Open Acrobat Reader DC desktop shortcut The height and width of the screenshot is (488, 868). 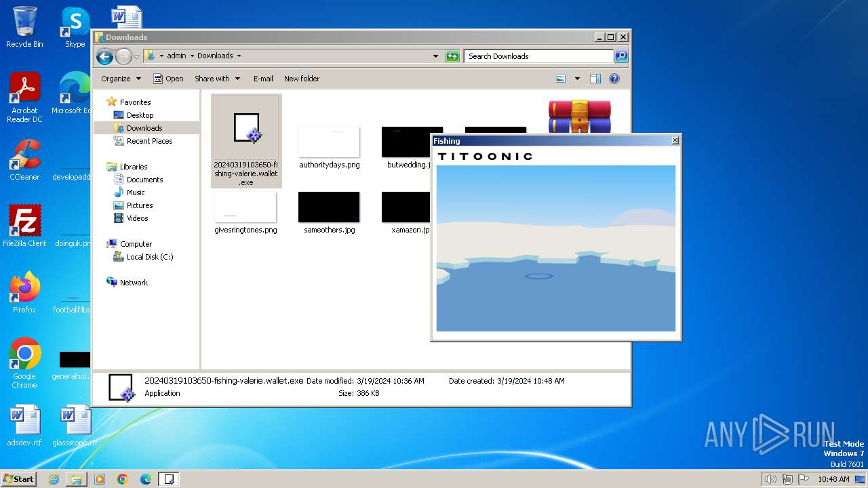point(24,98)
